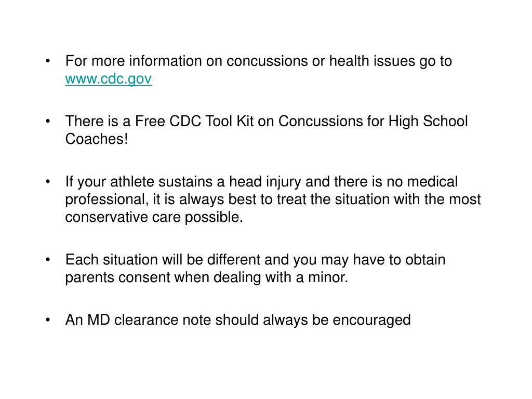
Task: Open the www.cdc.gov hyperlink
Action: pyautogui.click(x=108, y=79)
